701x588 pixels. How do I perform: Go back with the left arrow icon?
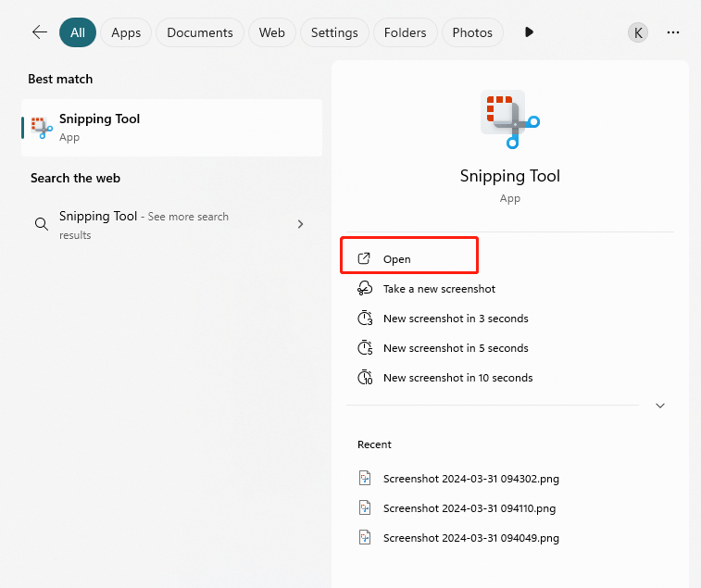40,32
